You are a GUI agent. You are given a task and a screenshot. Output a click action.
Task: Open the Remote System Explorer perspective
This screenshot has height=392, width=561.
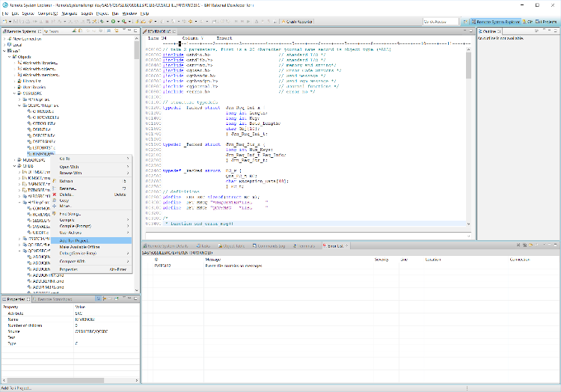(497, 22)
